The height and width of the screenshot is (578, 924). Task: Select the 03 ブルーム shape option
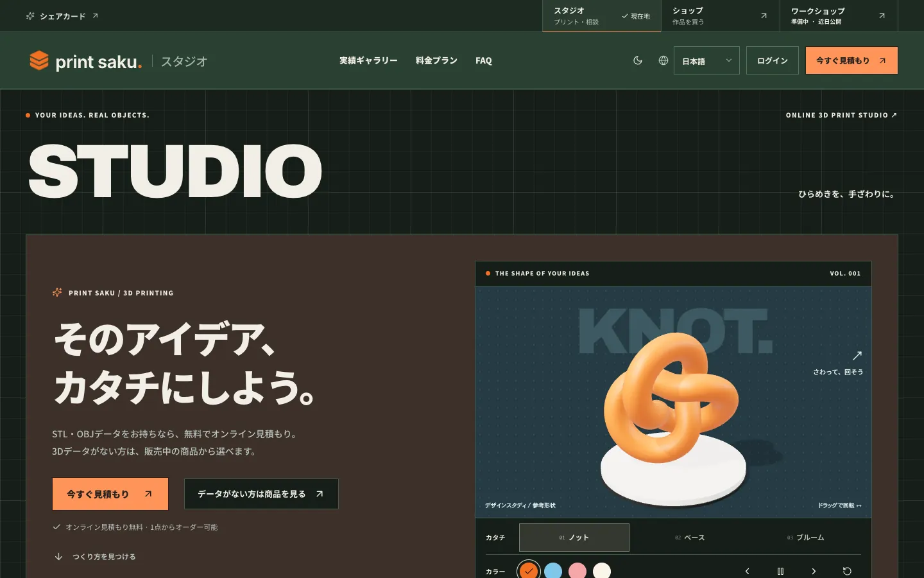coord(805,538)
